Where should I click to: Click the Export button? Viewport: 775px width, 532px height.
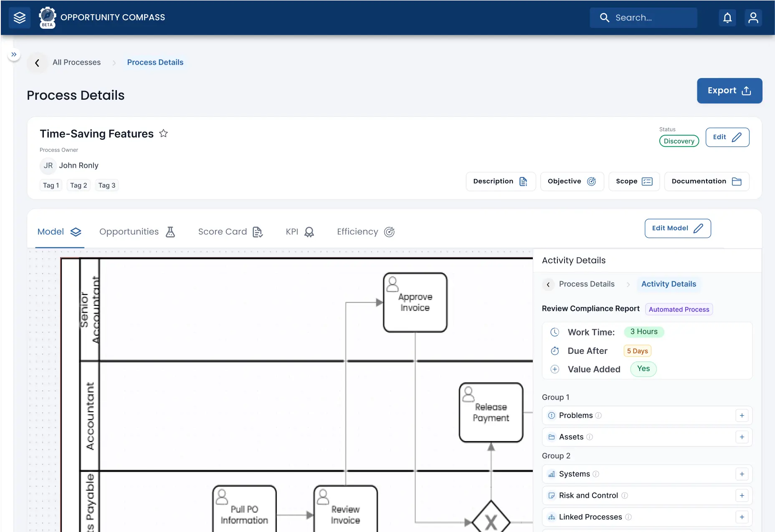point(729,91)
